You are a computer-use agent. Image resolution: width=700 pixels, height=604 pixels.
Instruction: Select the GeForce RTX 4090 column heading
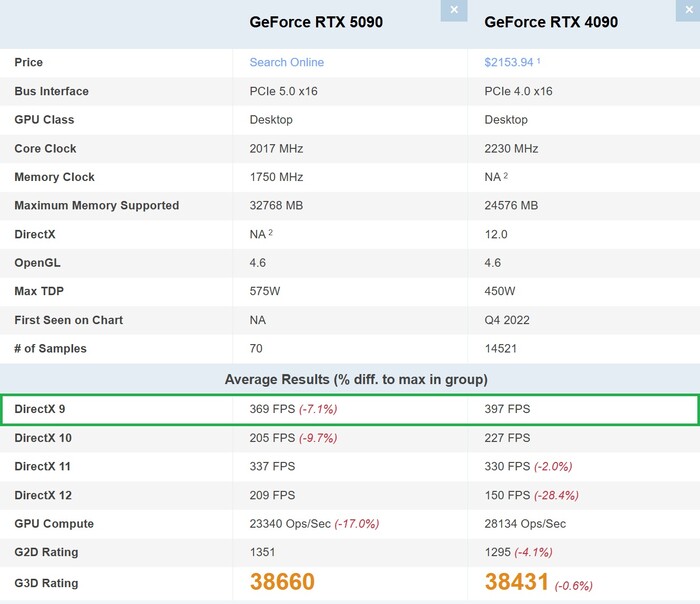(551, 22)
